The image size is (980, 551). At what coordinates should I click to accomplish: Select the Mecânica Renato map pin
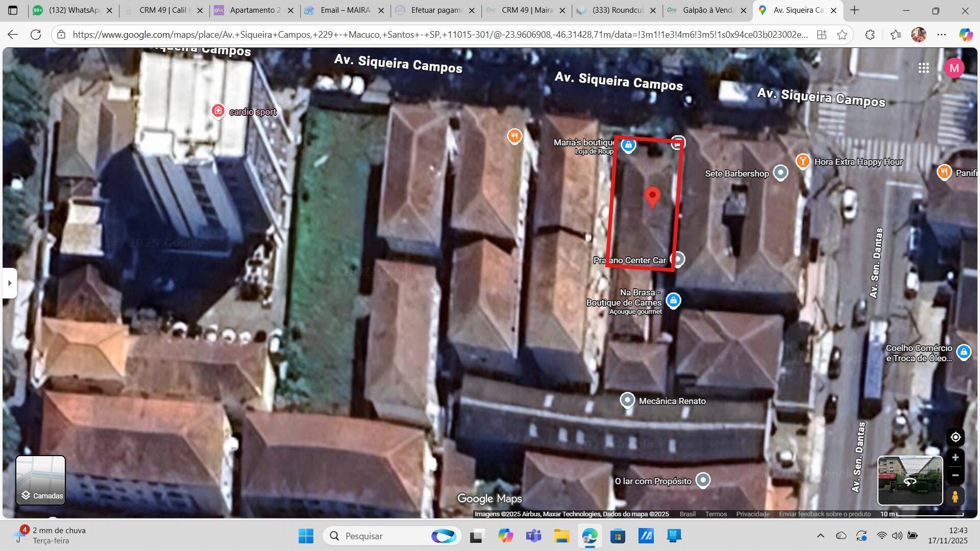[x=627, y=400]
